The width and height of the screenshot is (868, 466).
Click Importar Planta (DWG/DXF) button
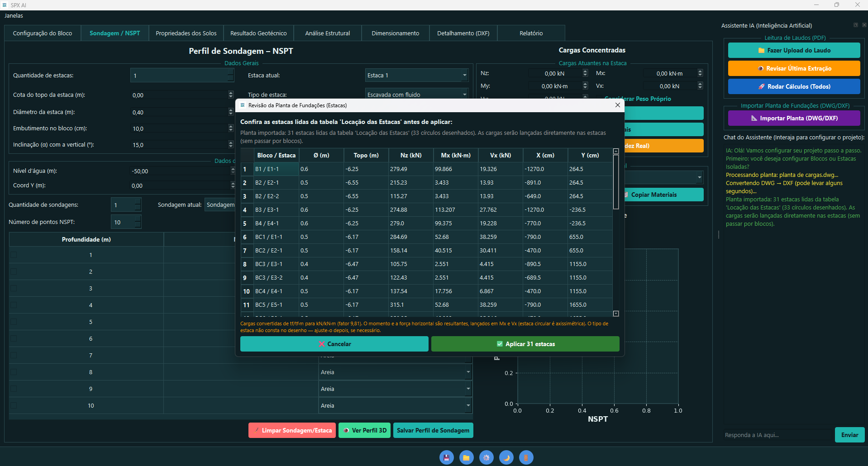pos(794,118)
